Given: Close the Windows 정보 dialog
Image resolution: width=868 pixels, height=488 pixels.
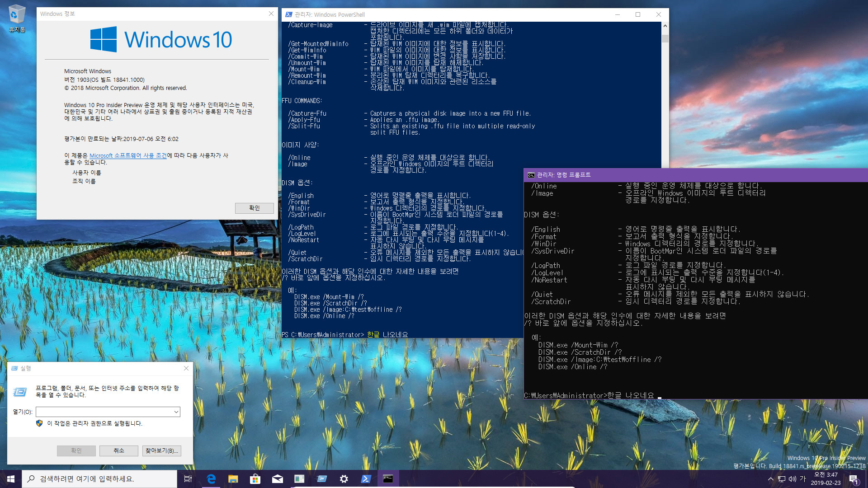Looking at the screenshot, I should tap(271, 14).
